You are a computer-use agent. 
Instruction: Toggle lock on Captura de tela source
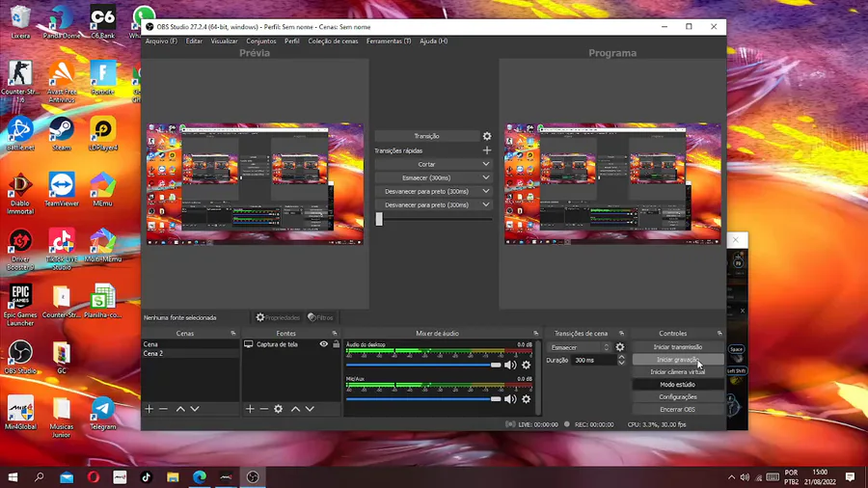click(x=336, y=344)
